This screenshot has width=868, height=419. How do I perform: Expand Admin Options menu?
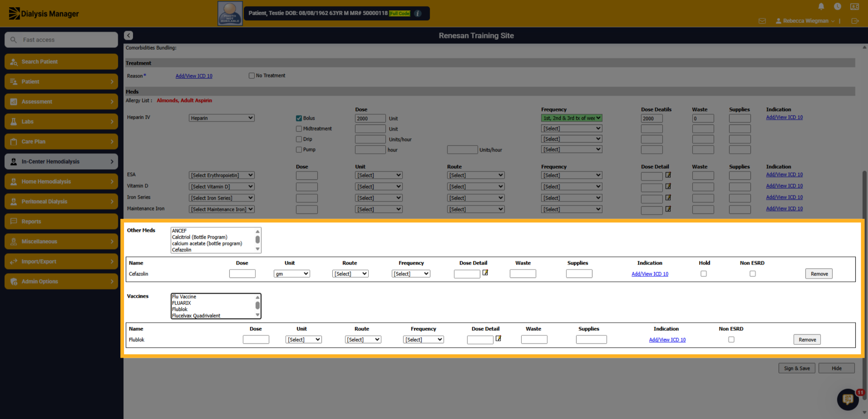pyautogui.click(x=61, y=281)
